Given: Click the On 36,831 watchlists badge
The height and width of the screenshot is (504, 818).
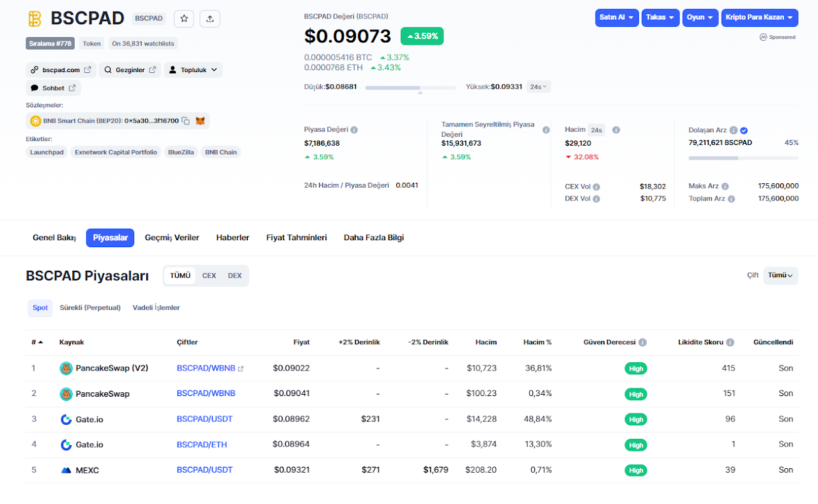Looking at the screenshot, I should coord(143,43).
